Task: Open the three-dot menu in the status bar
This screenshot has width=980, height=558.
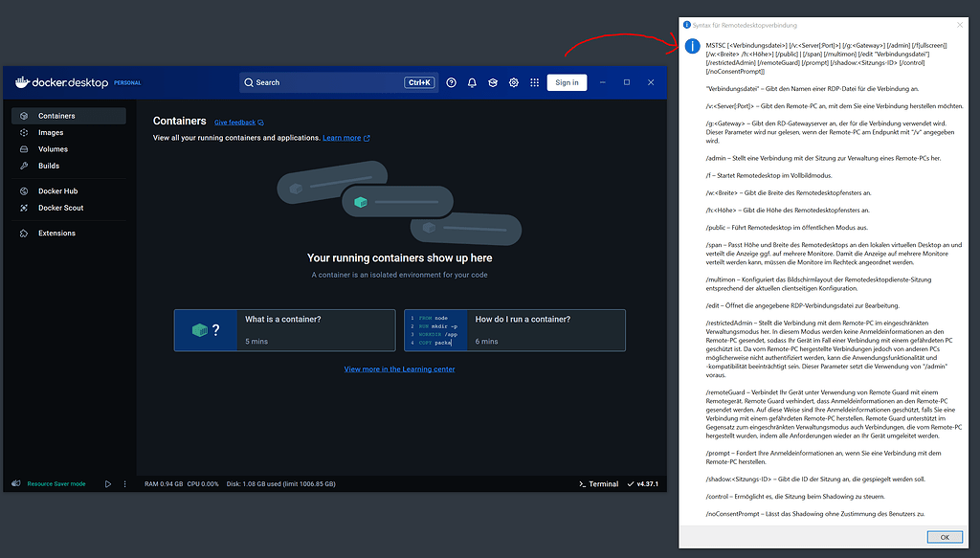Action: coord(125,484)
